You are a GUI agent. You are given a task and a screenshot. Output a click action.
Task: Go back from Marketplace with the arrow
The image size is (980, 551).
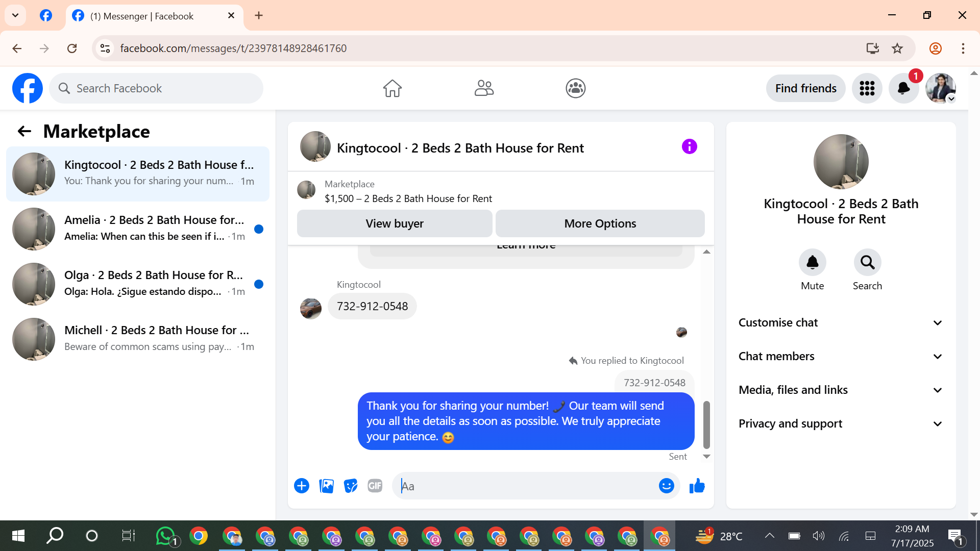[24, 132]
